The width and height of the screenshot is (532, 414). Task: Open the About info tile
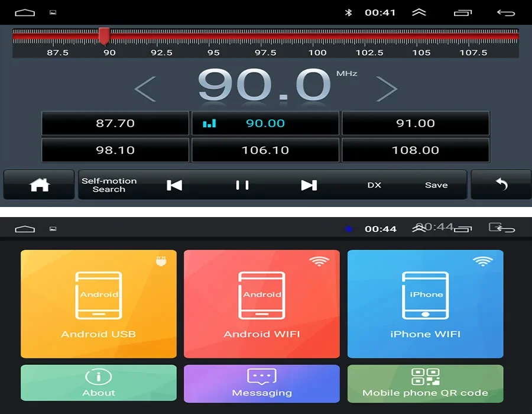click(99, 383)
